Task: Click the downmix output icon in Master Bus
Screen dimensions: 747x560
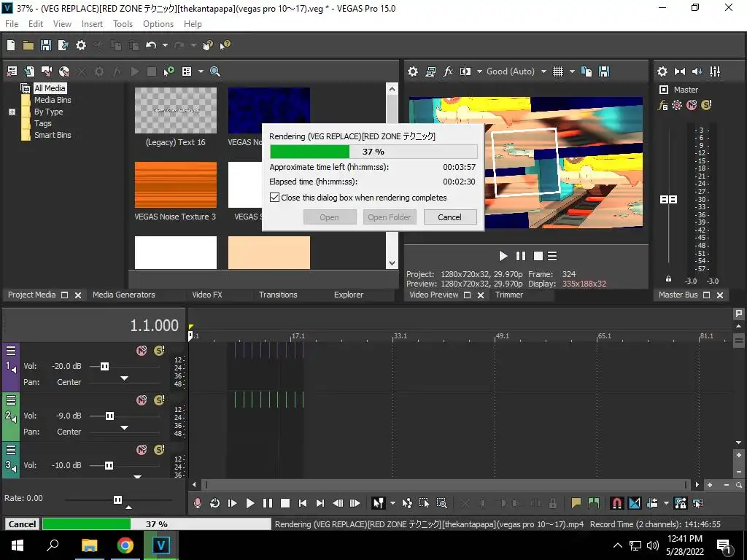Action: click(x=680, y=71)
